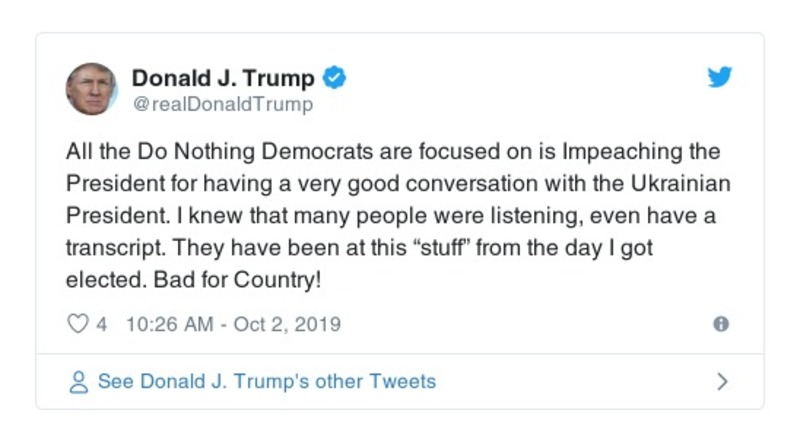Click the person icon beside other Tweets

tap(77, 382)
